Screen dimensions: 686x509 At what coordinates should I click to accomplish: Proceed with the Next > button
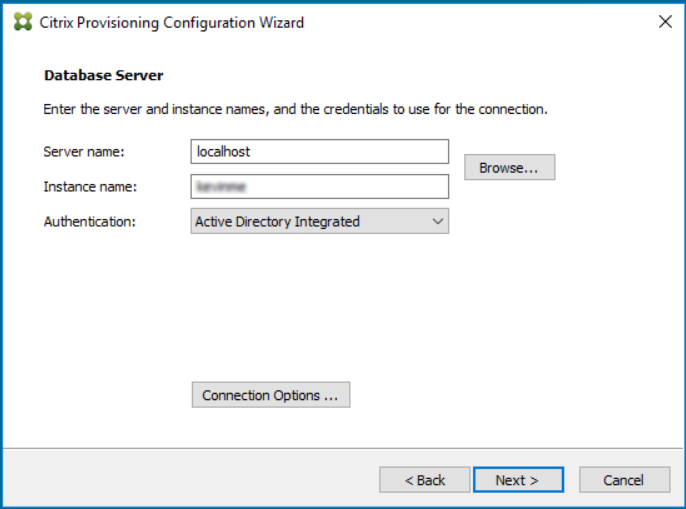click(x=517, y=480)
